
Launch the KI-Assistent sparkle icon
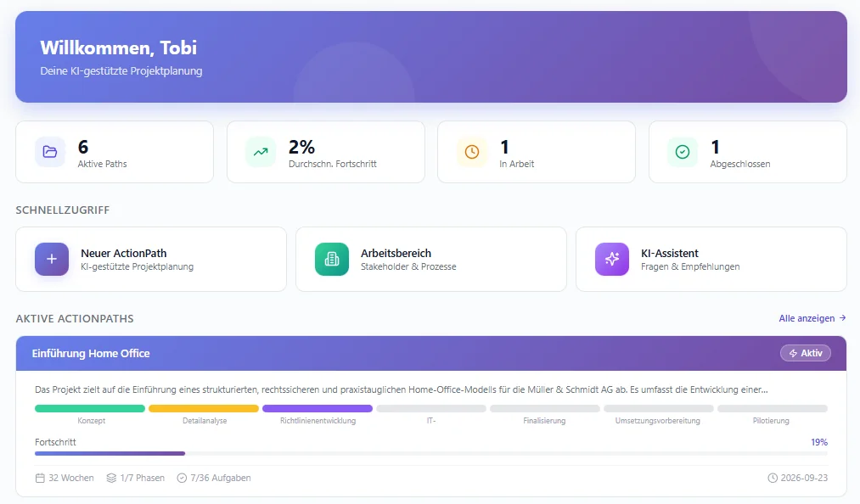point(610,258)
